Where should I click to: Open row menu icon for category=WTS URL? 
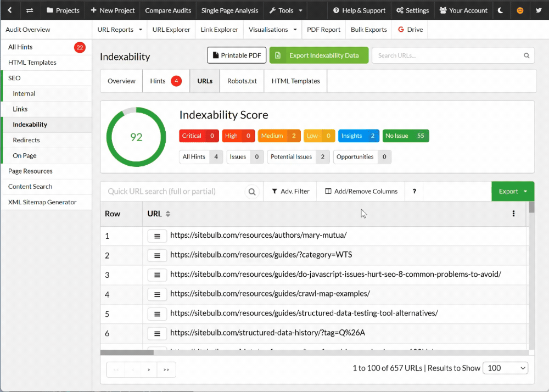[x=157, y=255]
